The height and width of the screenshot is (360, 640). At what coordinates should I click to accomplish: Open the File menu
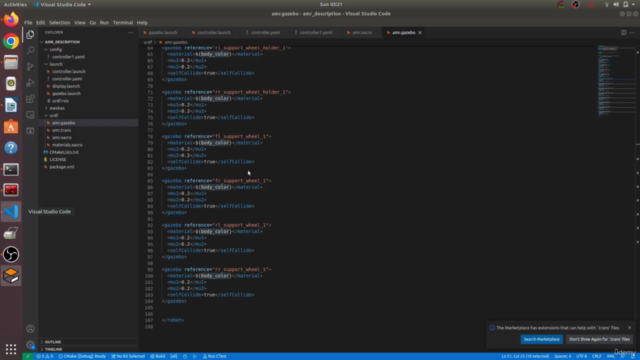click(x=28, y=23)
